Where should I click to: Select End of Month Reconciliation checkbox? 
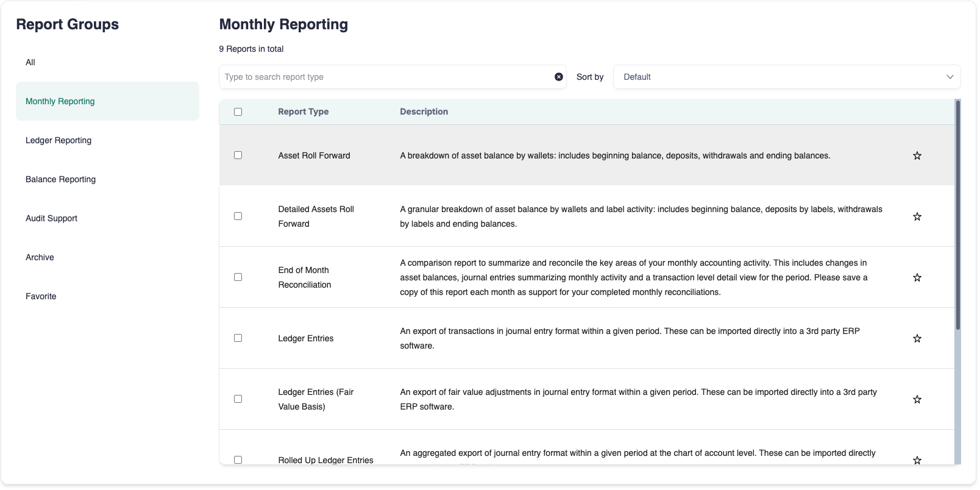tap(238, 277)
